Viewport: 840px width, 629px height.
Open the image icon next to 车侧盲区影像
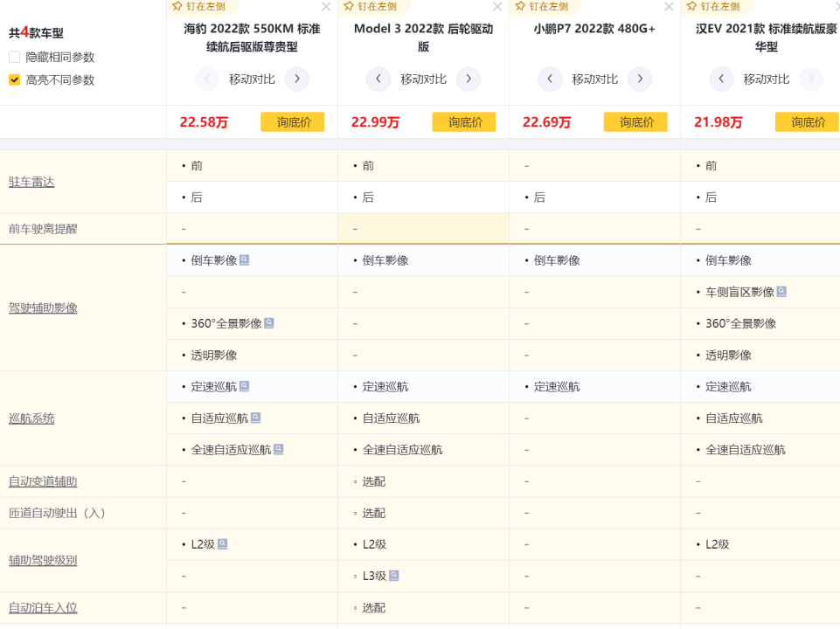(781, 292)
